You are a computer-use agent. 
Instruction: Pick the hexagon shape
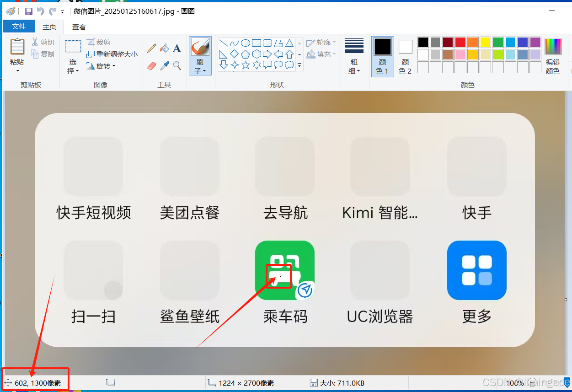point(257,54)
